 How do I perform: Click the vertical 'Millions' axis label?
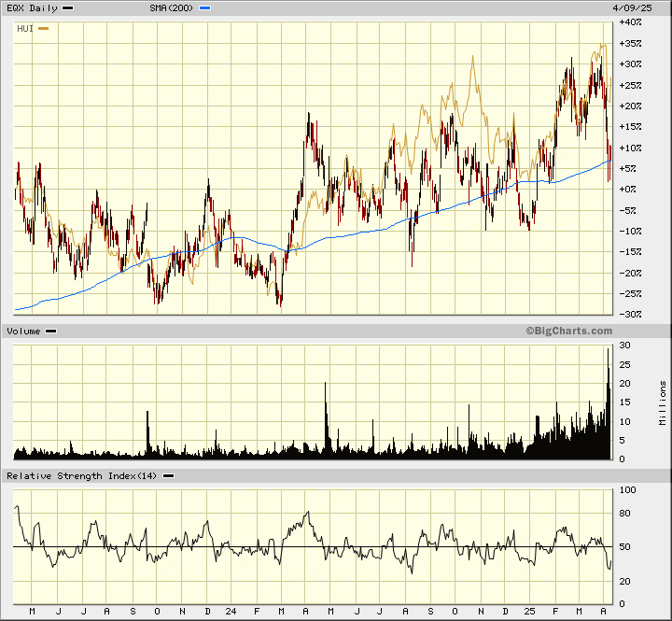[663, 402]
